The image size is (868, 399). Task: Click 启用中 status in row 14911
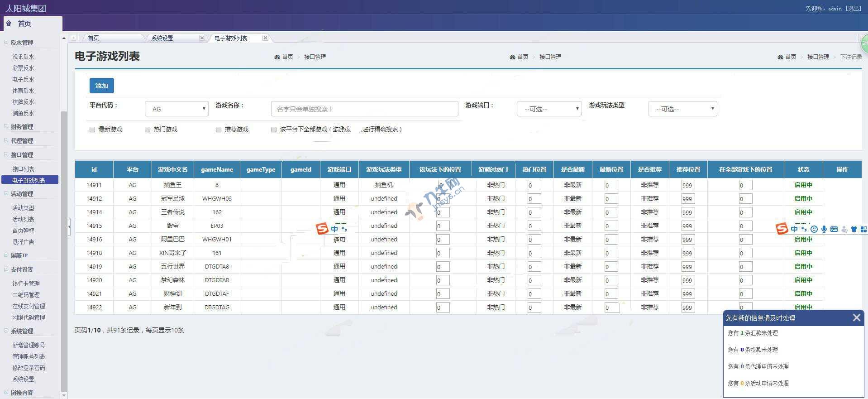click(803, 185)
